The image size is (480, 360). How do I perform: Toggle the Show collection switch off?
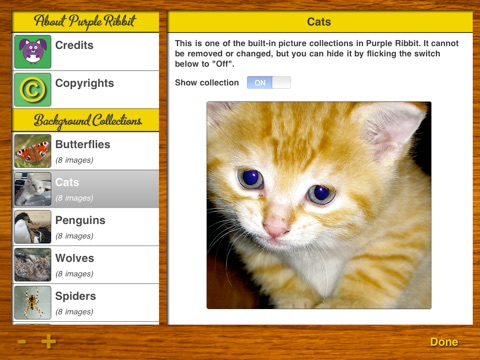pyautogui.click(x=269, y=83)
